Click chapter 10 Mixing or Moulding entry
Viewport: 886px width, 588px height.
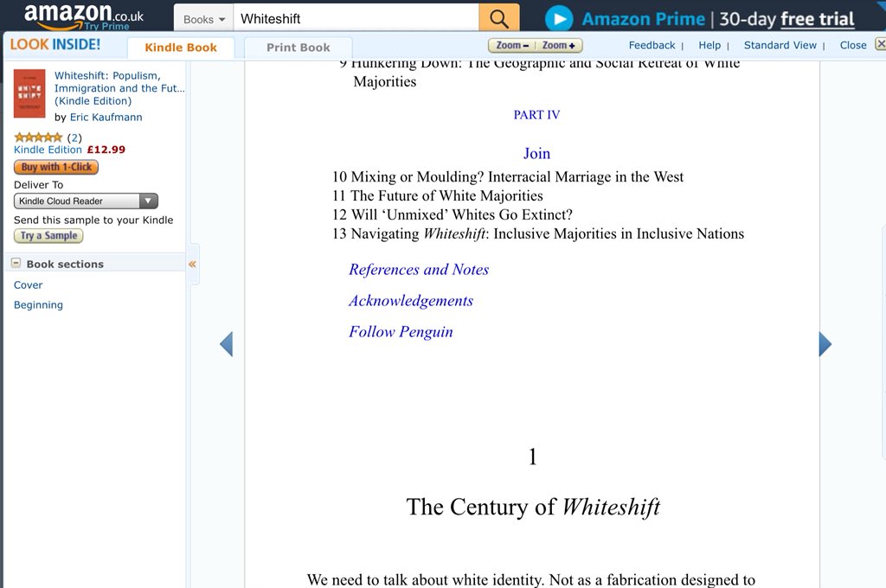pos(507,176)
